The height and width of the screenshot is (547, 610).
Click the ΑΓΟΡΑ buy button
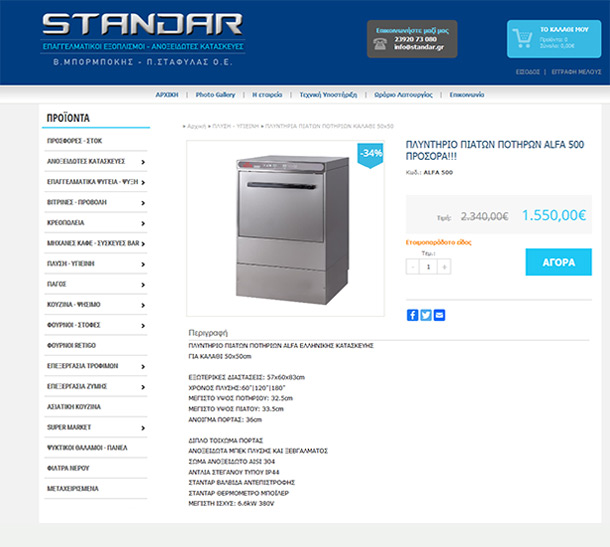tap(558, 262)
